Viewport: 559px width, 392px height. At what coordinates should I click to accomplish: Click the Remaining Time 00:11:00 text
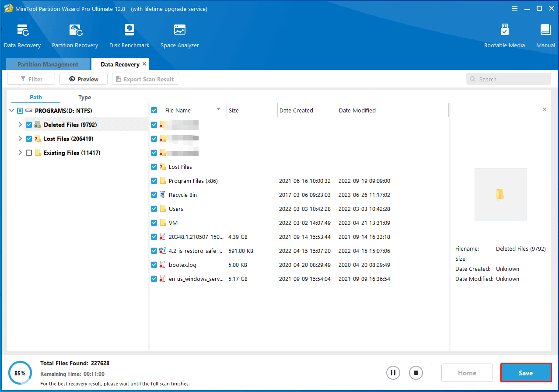coord(72,374)
